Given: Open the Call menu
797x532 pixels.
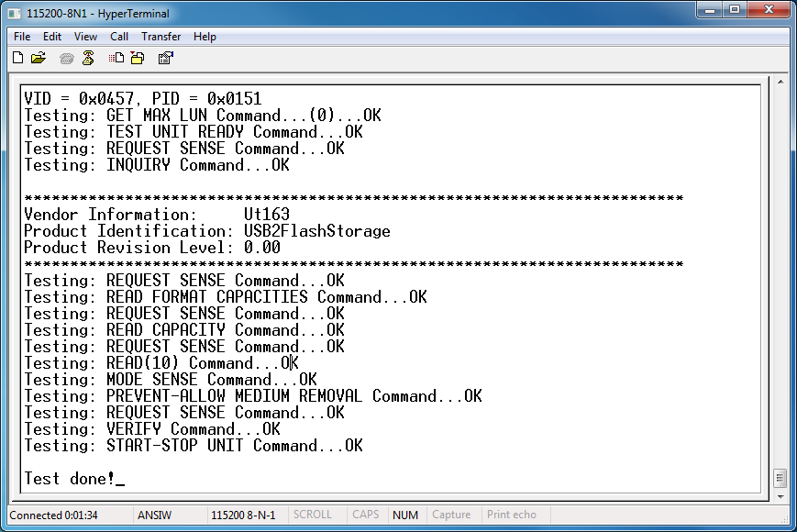Looking at the screenshot, I should coord(119,37).
